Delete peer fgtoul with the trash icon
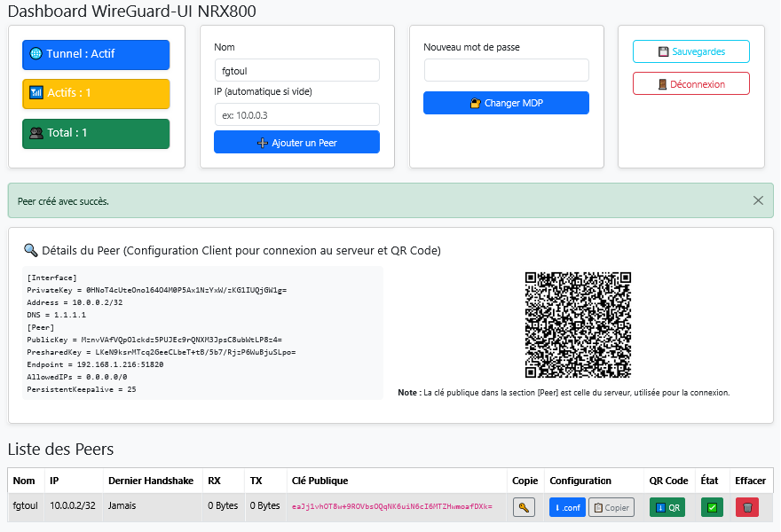 (747, 507)
